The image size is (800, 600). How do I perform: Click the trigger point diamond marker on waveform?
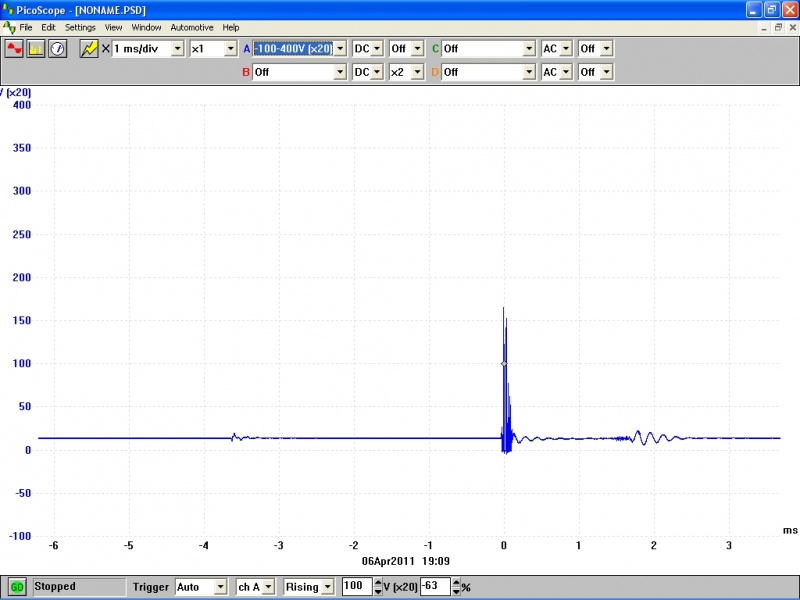(503, 364)
